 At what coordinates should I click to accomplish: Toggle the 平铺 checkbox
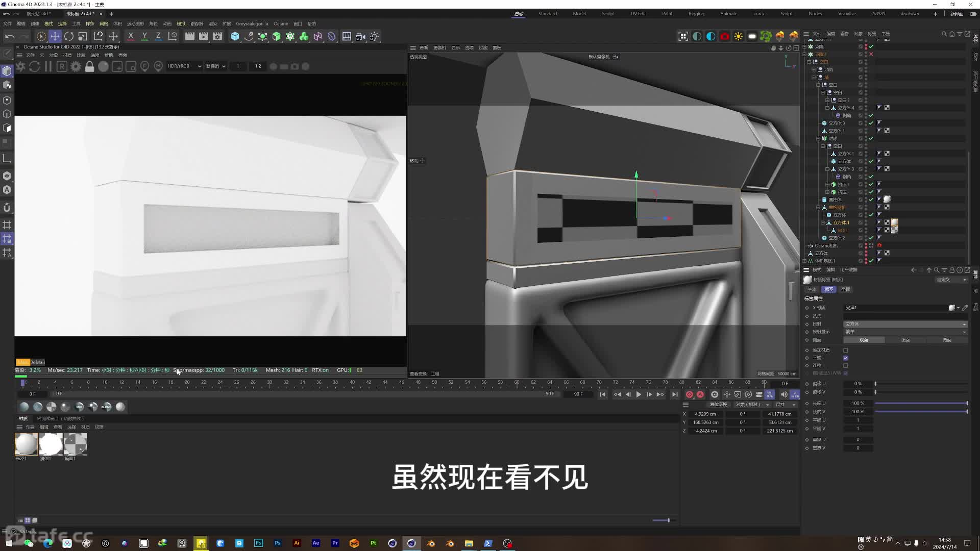846,358
